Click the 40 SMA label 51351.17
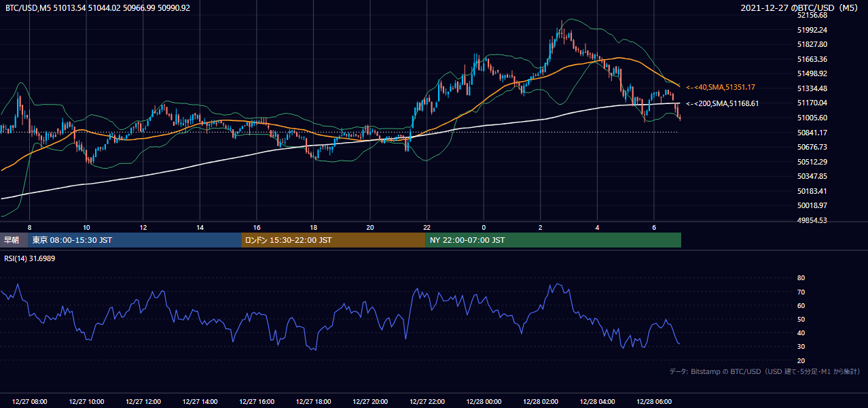Viewport: 868px width, 408px height. [721, 88]
